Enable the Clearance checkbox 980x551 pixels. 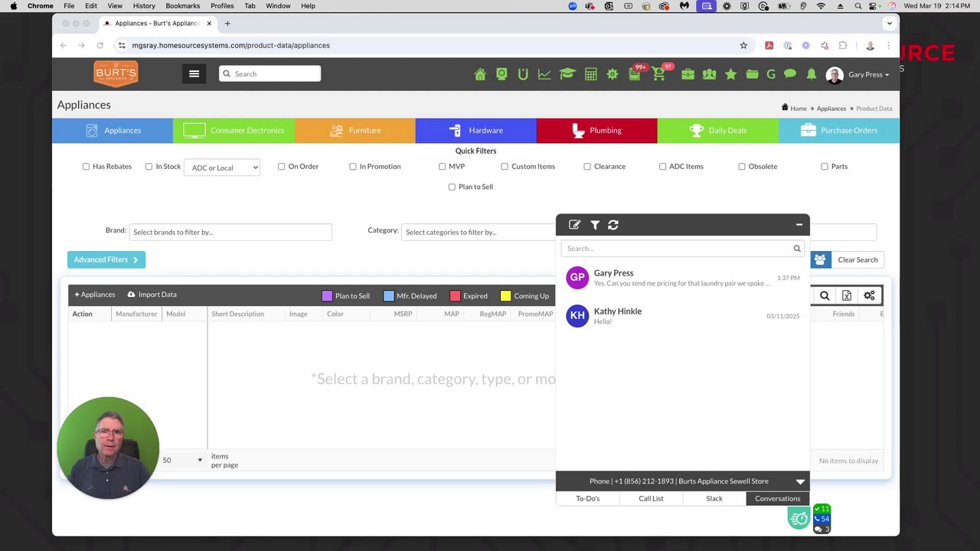(587, 166)
